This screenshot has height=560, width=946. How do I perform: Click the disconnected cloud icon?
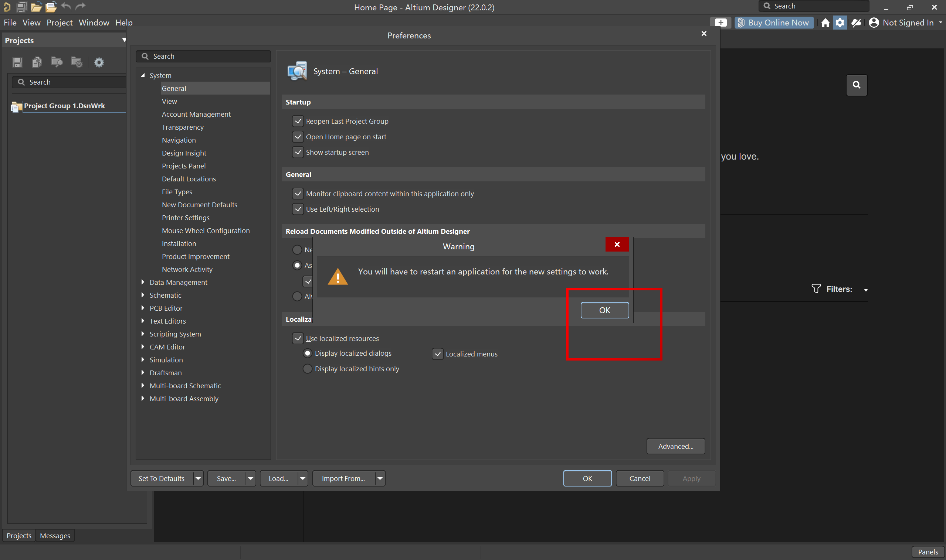856,23
